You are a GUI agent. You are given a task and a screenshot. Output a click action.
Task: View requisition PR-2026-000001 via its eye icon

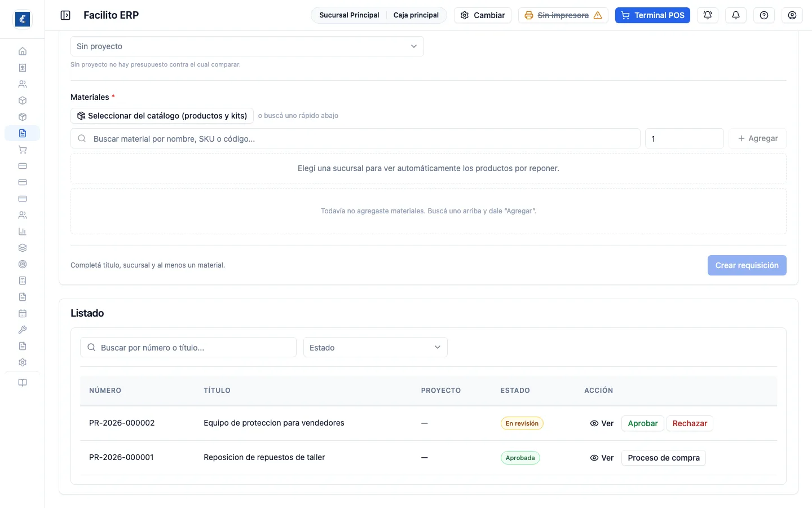(x=602, y=458)
